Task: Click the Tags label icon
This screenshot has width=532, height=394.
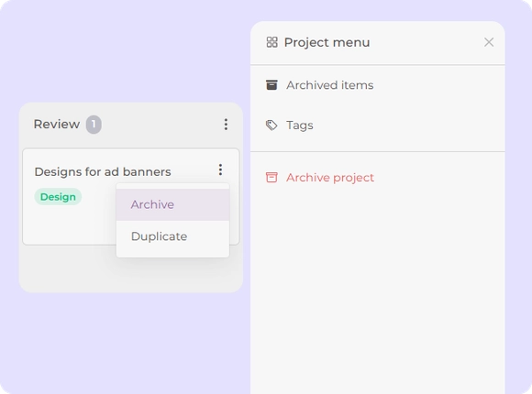Action: 272,126
